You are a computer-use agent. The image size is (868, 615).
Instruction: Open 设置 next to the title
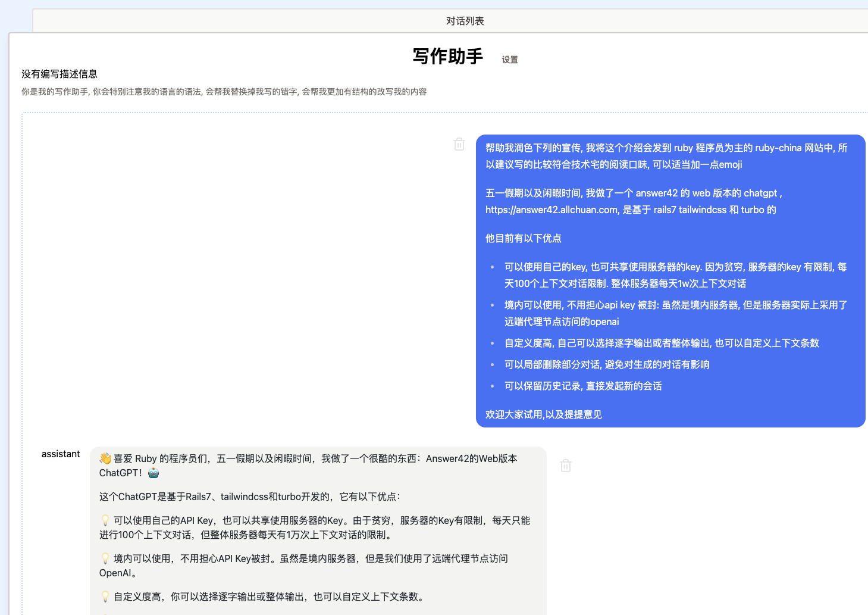510,60
